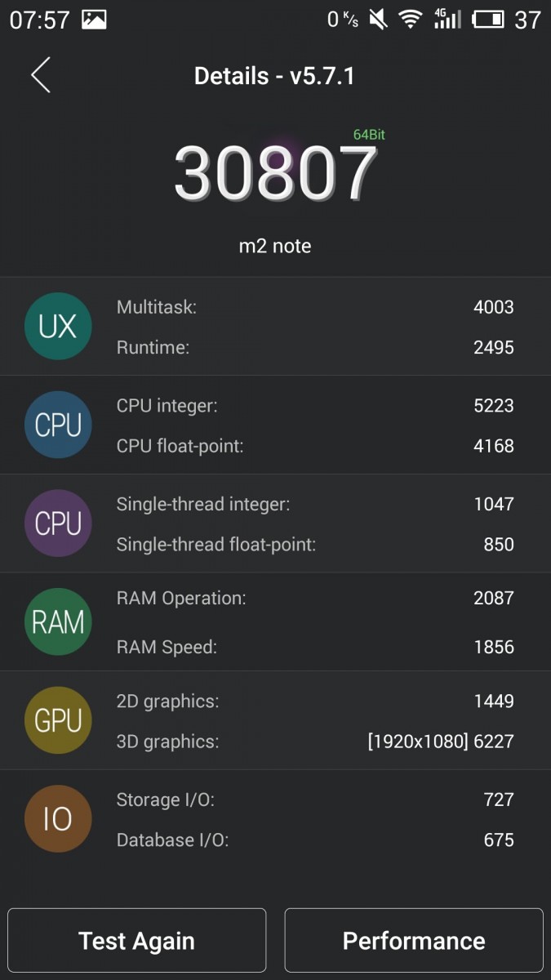Select the yellow GPU category icon
This screenshot has height=980, width=551.
click(x=58, y=720)
